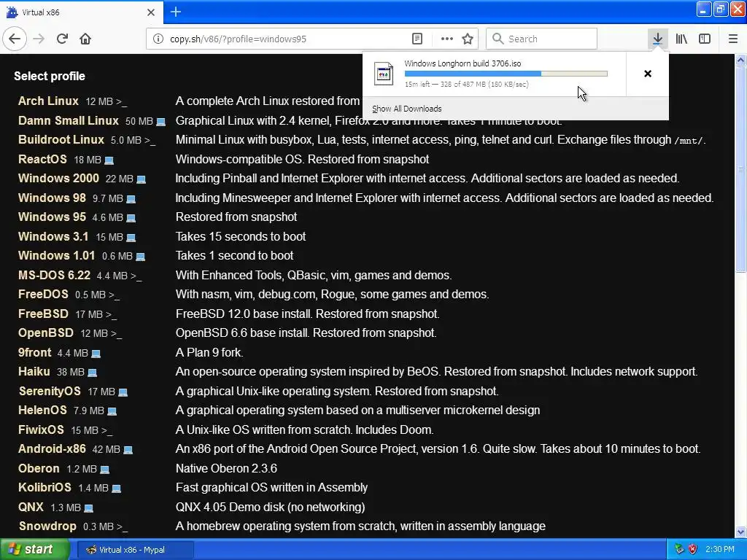Open the Windows start menu

pyautogui.click(x=35, y=550)
